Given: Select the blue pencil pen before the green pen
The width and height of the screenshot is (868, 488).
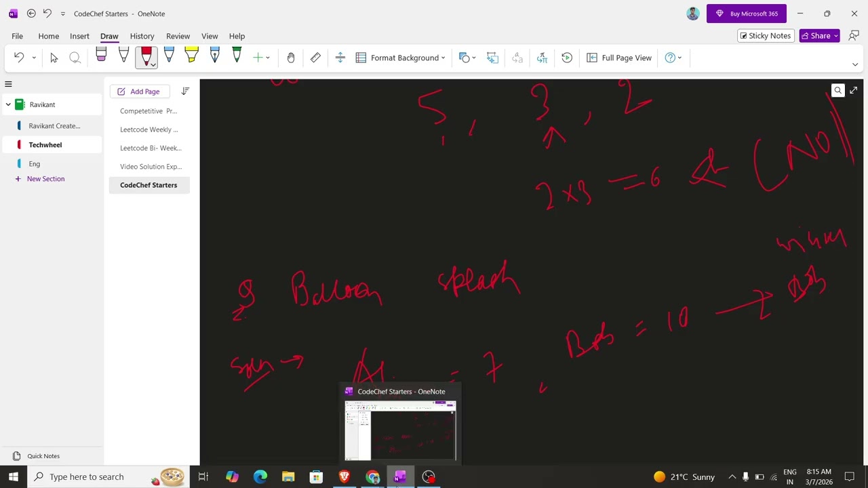Looking at the screenshot, I should click(x=214, y=56).
